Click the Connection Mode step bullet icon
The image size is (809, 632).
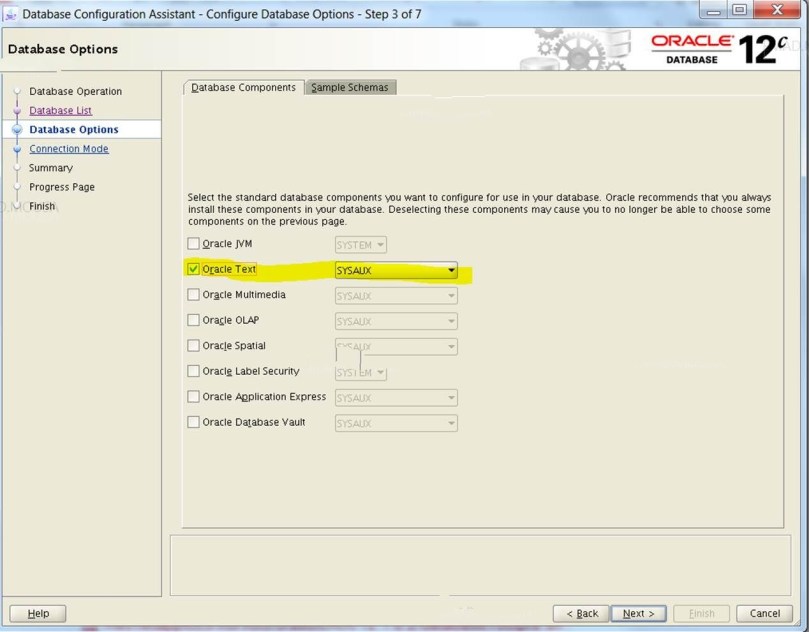[x=17, y=149]
